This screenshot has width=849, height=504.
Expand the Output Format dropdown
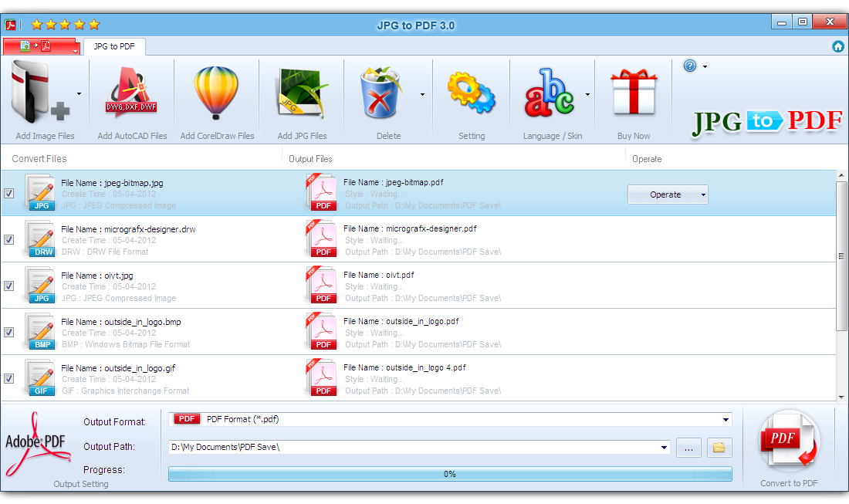click(x=726, y=420)
